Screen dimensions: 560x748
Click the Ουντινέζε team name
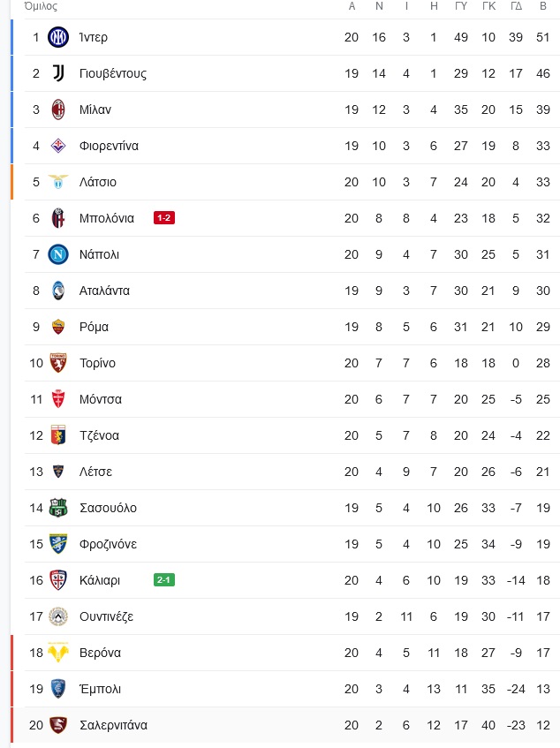pyautogui.click(x=106, y=616)
